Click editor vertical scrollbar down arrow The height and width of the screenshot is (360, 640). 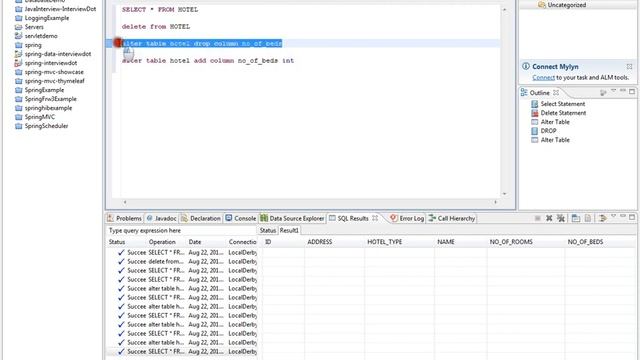pyautogui.click(x=504, y=194)
